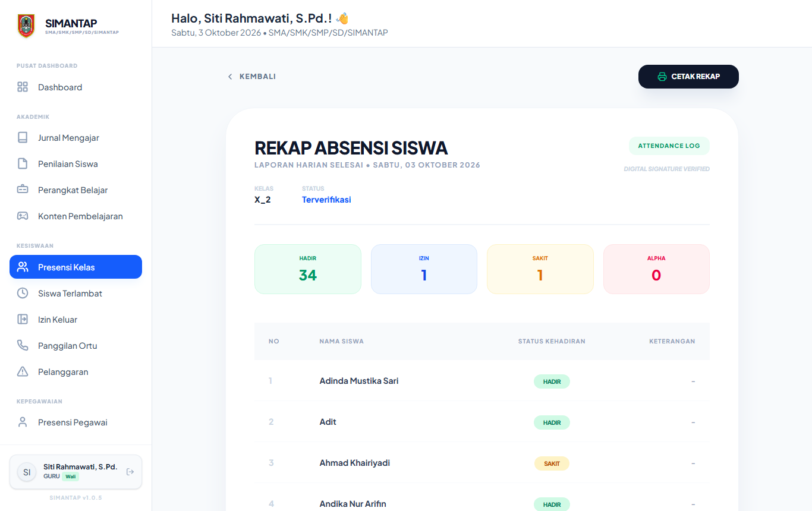812x511 pixels.
Task: Click the Perangkat Belajar briefcase icon
Action: (x=23, y=190)
